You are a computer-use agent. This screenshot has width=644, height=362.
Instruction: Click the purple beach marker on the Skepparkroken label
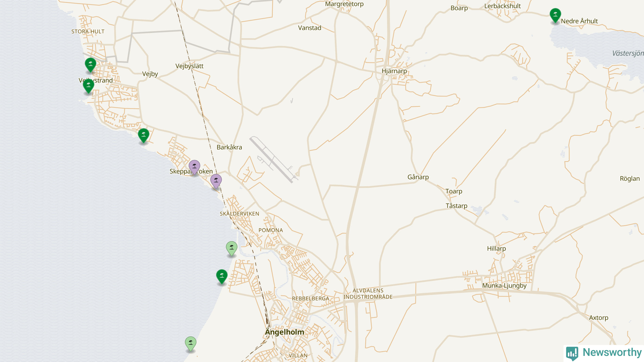point(194,167)
